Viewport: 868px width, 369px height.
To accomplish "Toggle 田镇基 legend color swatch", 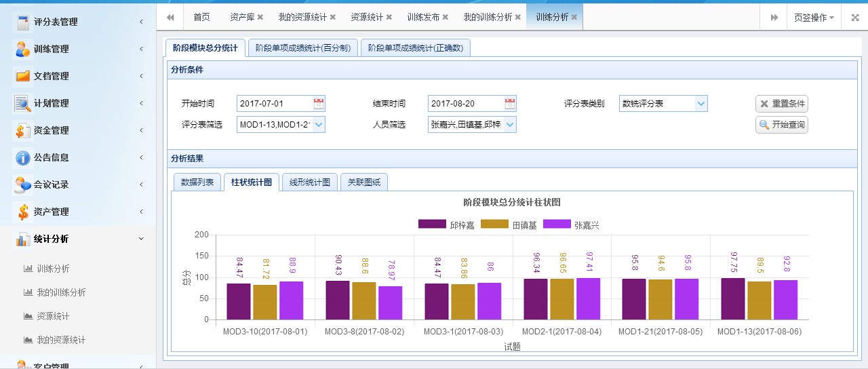I will click(x=494, y=225).
